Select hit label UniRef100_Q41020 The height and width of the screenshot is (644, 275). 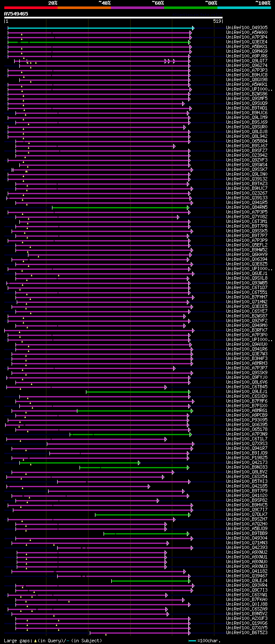coord(246,496)
